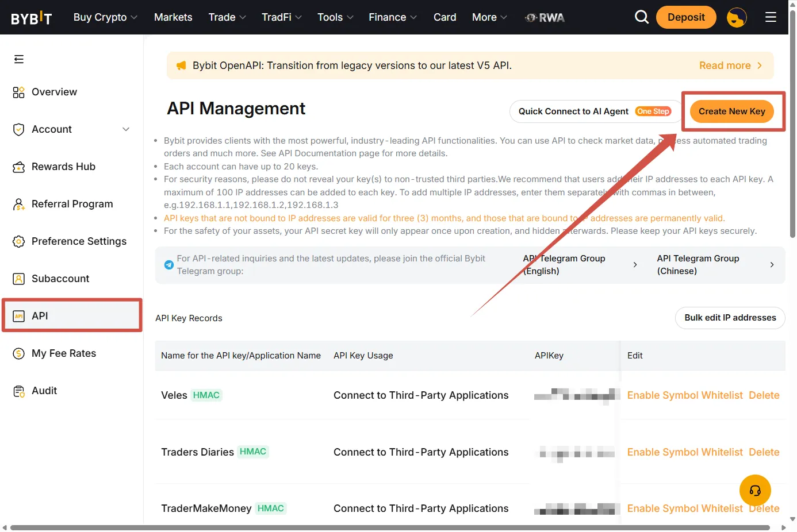Expand the Account section chevron
The height and width of the screenshot is (532, 797).
(126, 129)
